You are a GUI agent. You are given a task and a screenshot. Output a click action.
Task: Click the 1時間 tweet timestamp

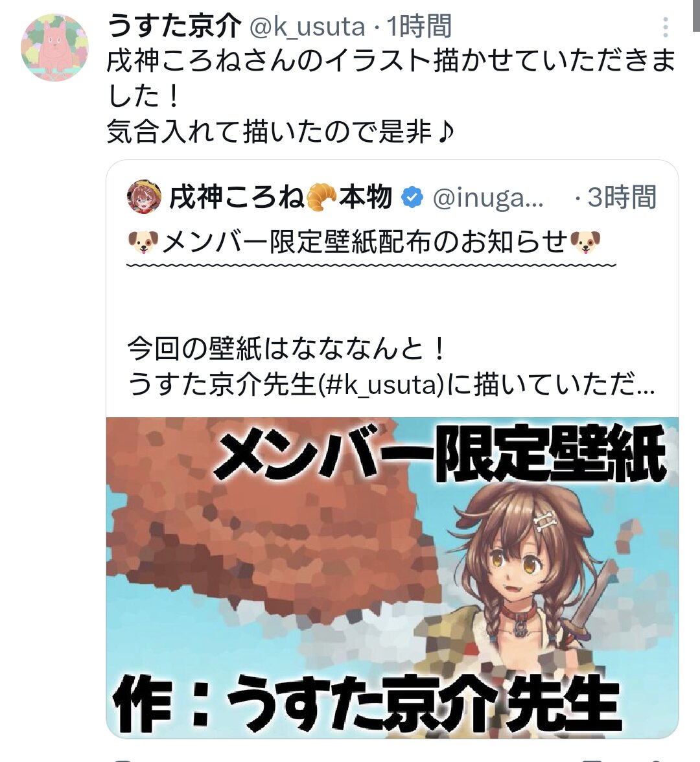point(419,26)
